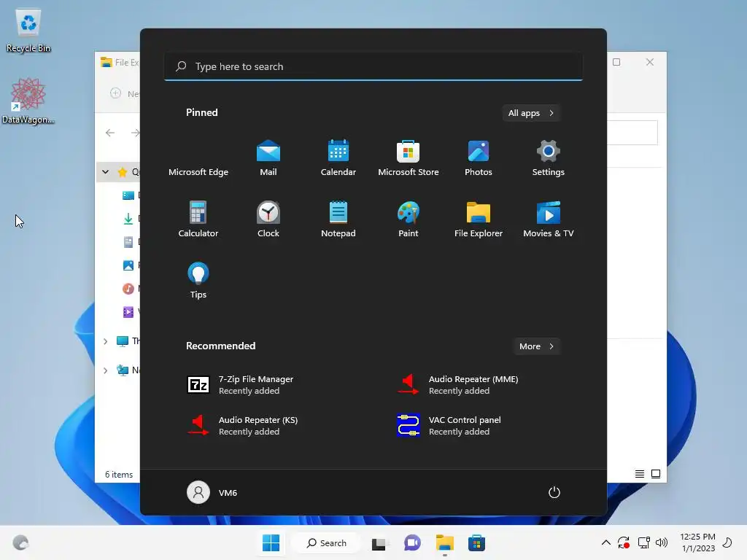Open Microsoft Edge from Pinned
The width and height of the screenshot is (747, 560).
(198, 158)
